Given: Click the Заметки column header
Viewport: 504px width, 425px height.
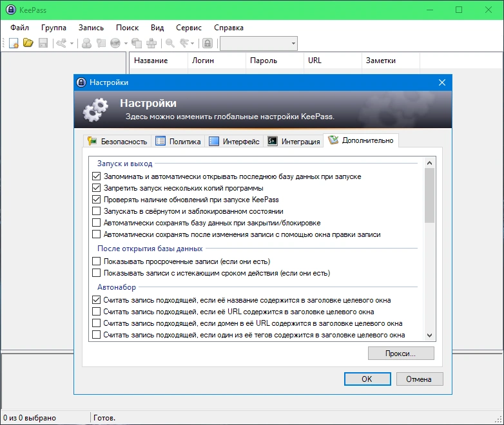Looking at the screenshot, I should 391,61.
